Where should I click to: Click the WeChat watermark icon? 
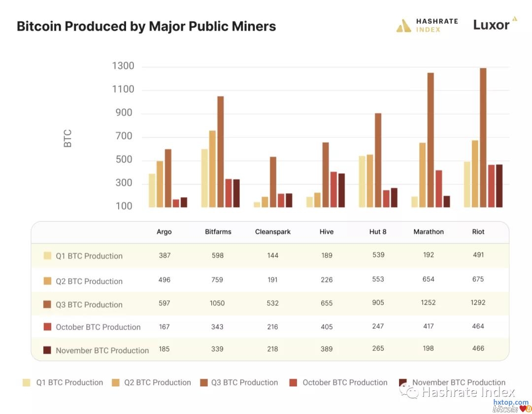[x=408, y=390]
